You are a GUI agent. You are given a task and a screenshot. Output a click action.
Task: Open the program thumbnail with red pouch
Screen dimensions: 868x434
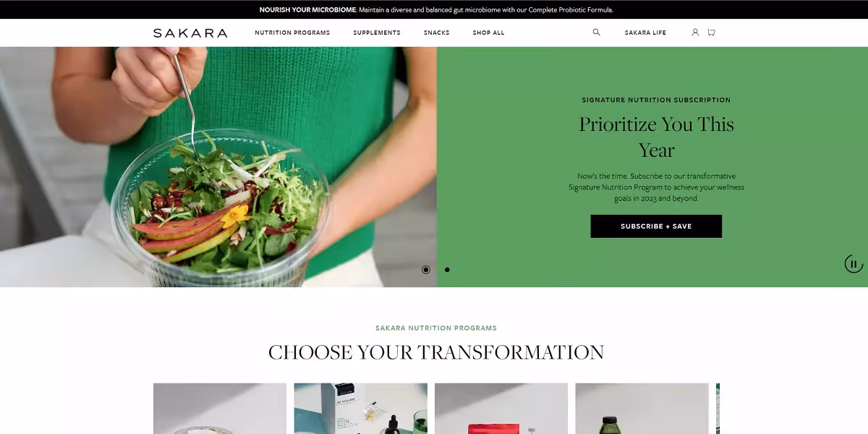(x=501, y=409)
